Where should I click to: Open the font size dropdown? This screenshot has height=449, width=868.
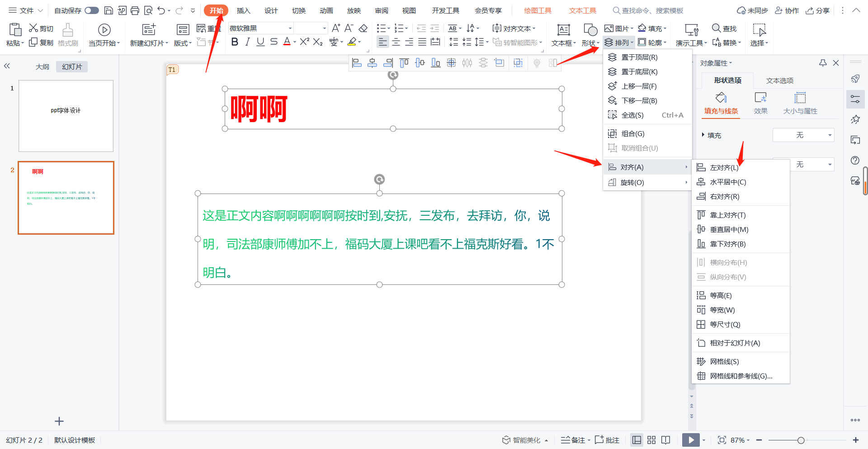324,28
